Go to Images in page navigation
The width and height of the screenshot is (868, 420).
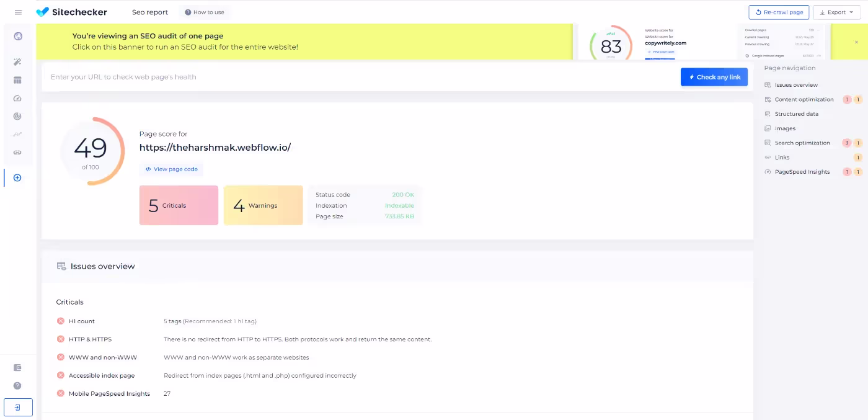tap(785, 128)
